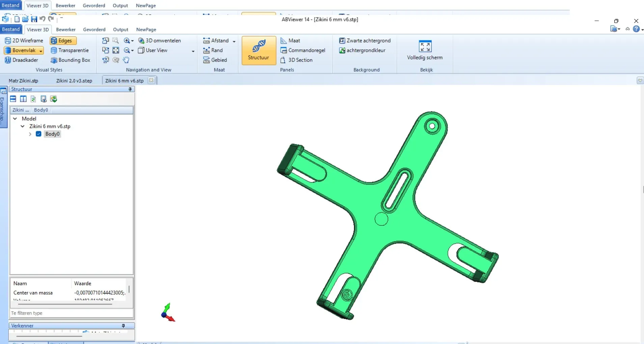Click the XYZ axis orientation gizmo
Screen dimensions: 644x344
pos(168,312)
